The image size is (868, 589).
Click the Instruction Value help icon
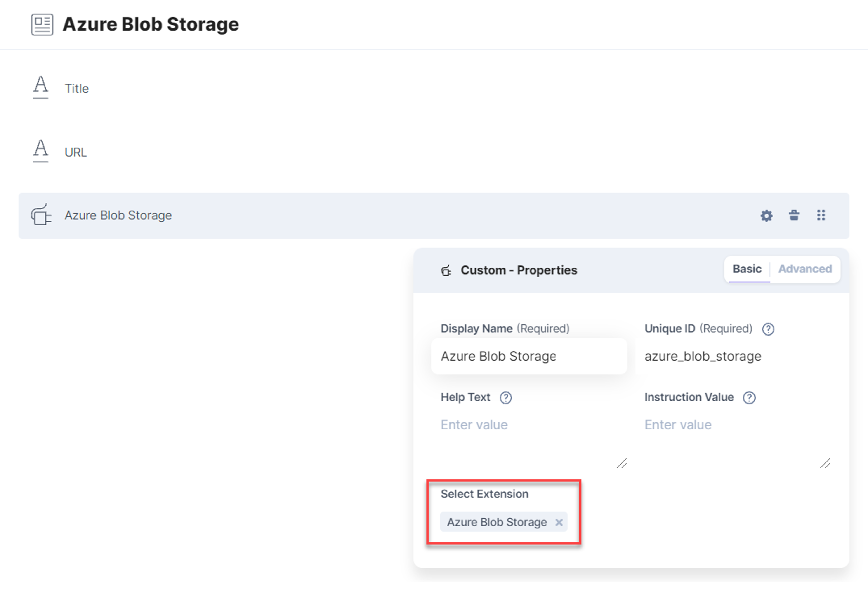pyautogui.click(x=749, y=398)
